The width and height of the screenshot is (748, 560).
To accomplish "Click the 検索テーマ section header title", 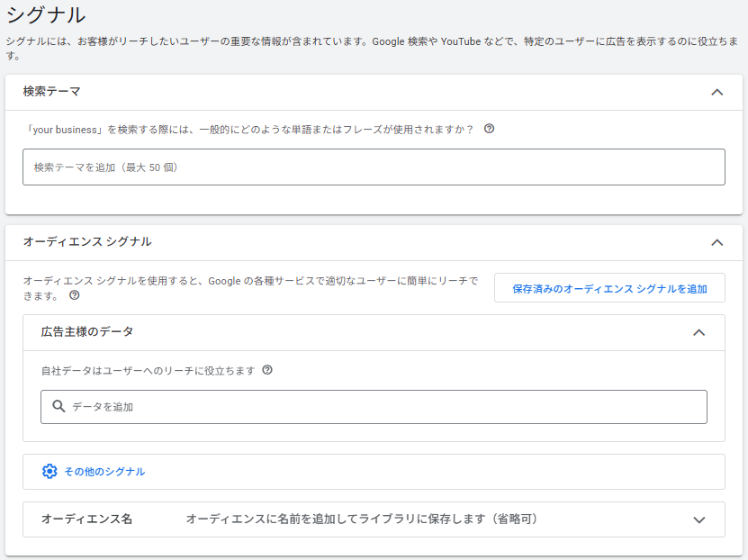I will 51,91.
